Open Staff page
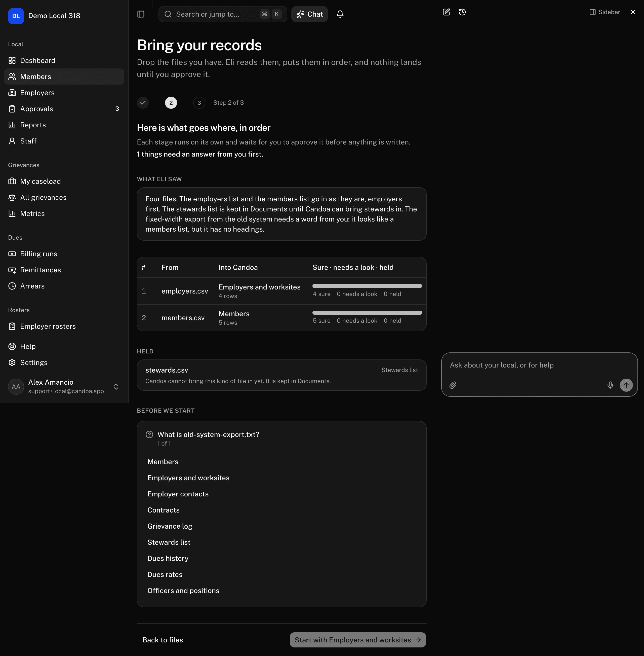The height and width of the screenshot is (656, 644). (x=64, y=141)
